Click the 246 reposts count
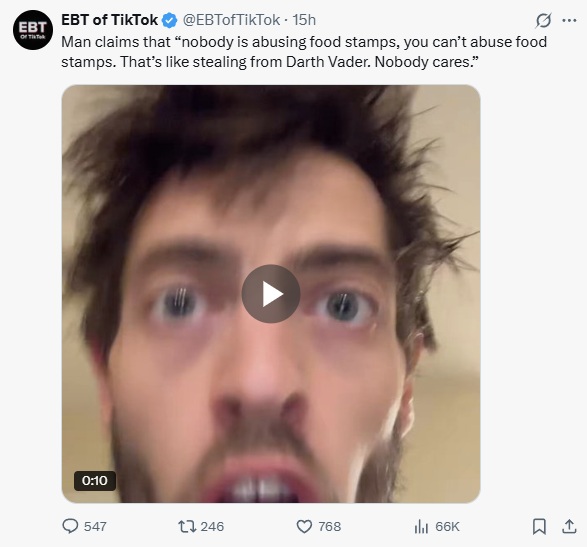 [x=212, y=526]
